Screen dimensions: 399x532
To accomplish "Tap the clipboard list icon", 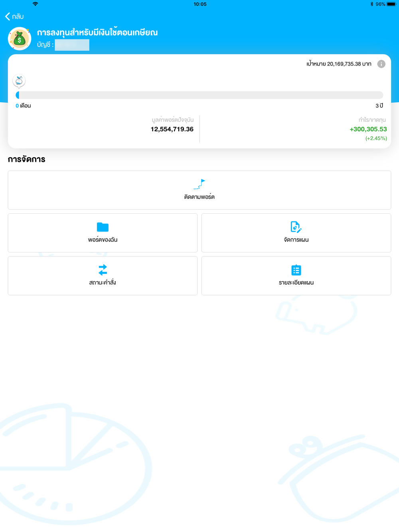I will tap(296, 270).
